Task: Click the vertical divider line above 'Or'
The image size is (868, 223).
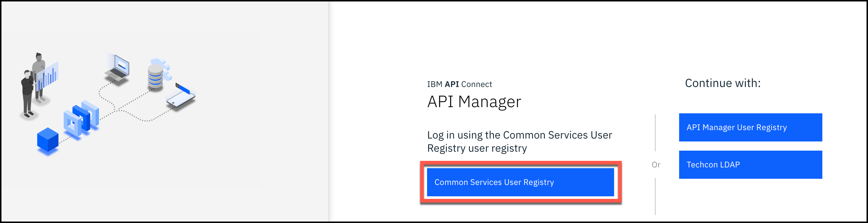Action: (655, 133)
